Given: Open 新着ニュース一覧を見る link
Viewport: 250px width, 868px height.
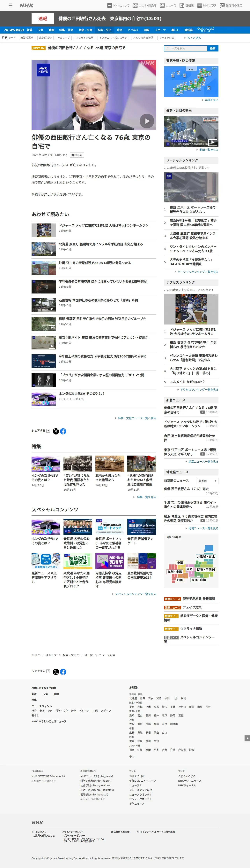Looking at the screenshot, I should [x=202, y=462].
